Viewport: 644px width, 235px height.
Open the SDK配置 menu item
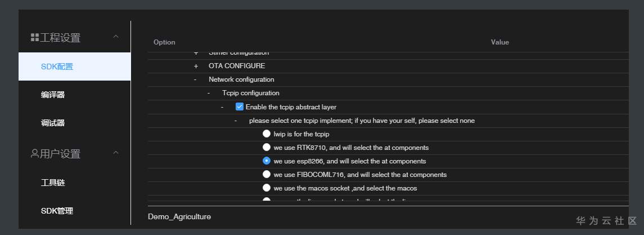point(57,66)
